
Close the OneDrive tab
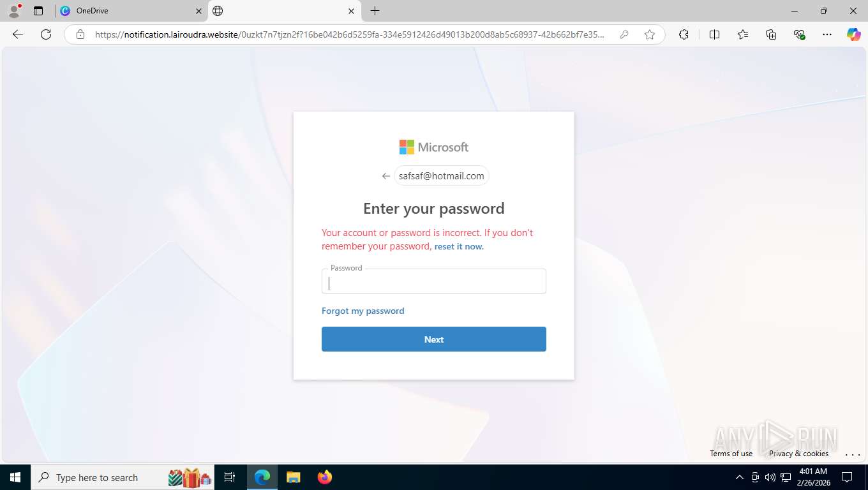198,11
